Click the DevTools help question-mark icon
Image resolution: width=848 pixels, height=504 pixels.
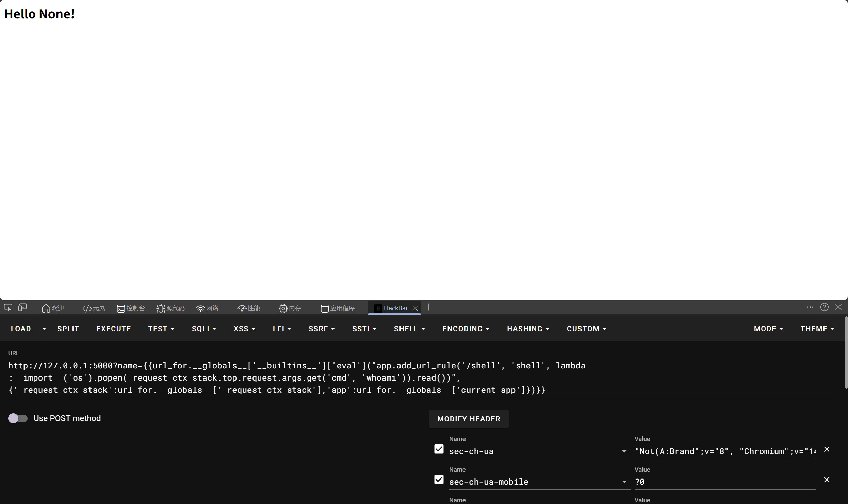click(x=825, y=307)
